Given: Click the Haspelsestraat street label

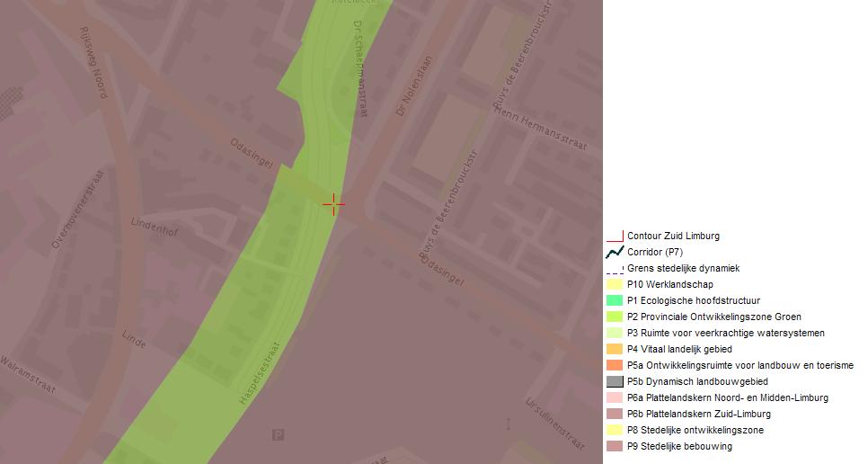Looking at the screenshot, I should [x=259, y=373].
